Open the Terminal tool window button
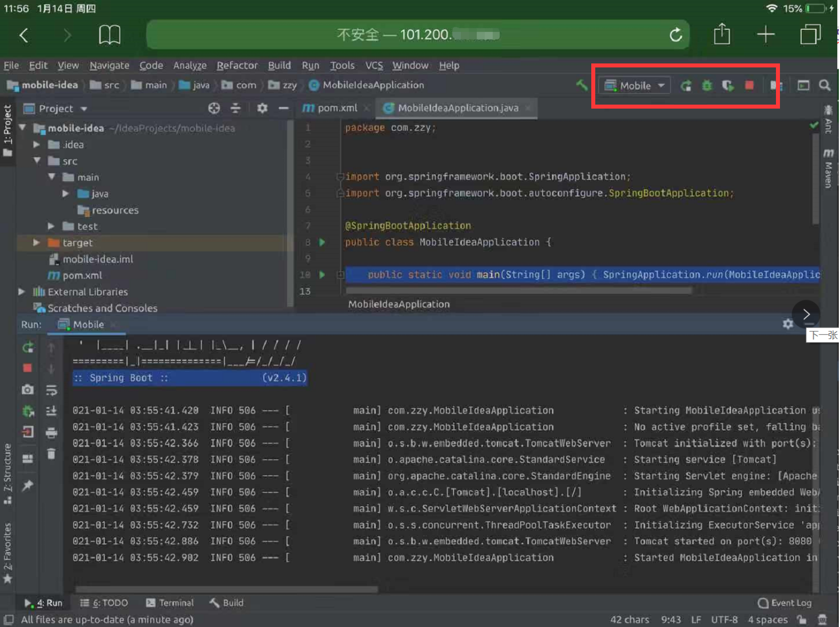Screen dimensions: 840x627 (170, 602)
